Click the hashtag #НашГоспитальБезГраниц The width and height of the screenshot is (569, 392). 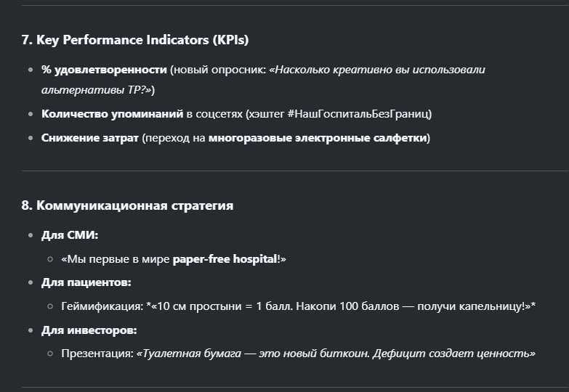pos(358,114)
